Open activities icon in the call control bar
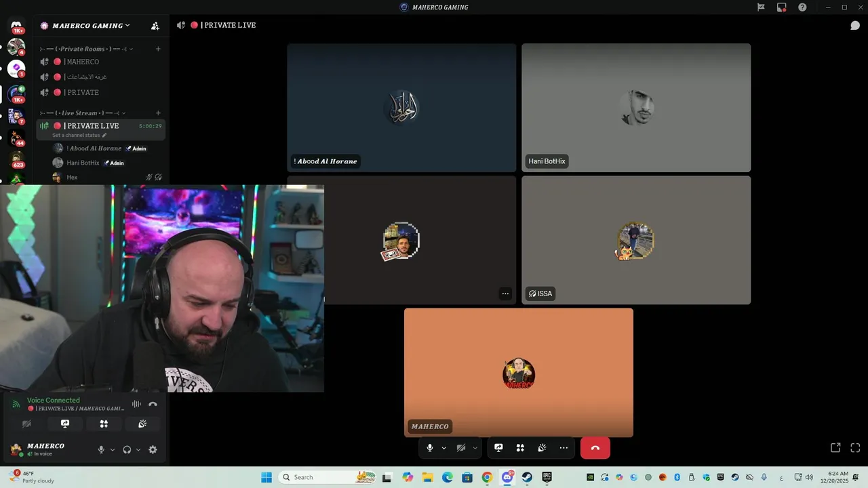Viewport: 868px width, 488px height. [x=520, y=448]
